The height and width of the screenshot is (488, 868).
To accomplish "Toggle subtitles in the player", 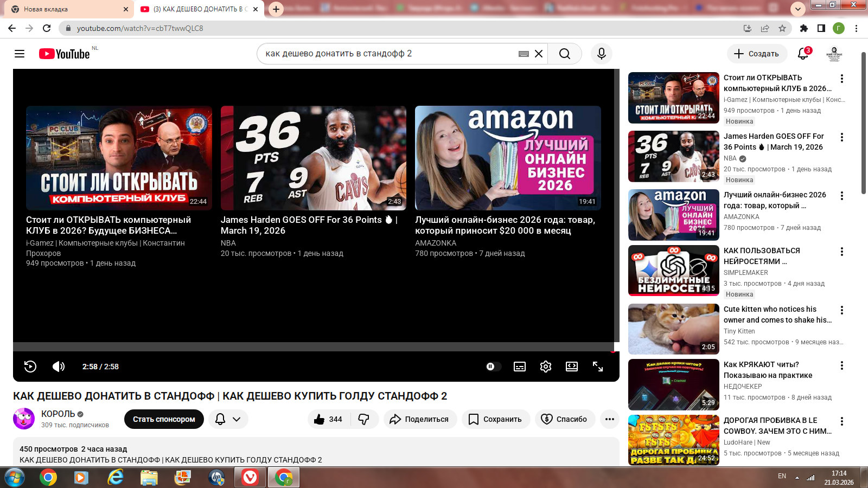I will [x=520, y=367].
